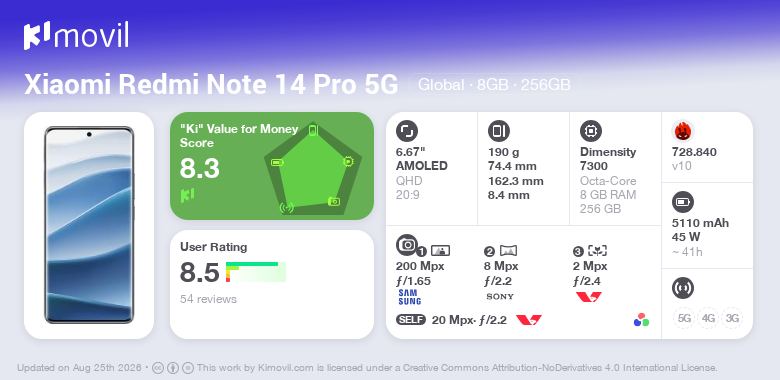
Task: Select the 4G network badge
Action: (x=708, y=318)
